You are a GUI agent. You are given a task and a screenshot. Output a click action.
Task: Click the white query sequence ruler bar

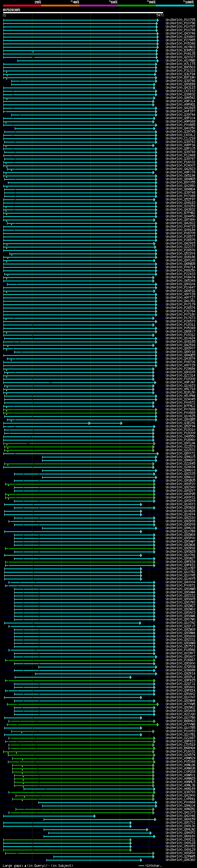[83, 13]
